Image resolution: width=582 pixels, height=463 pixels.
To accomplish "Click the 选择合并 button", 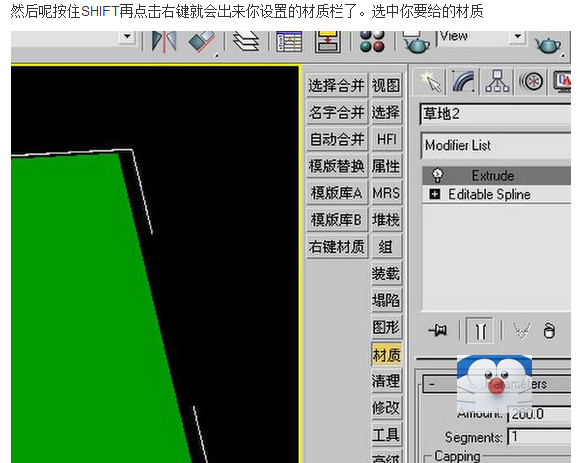I will click(x=337, y=85).
